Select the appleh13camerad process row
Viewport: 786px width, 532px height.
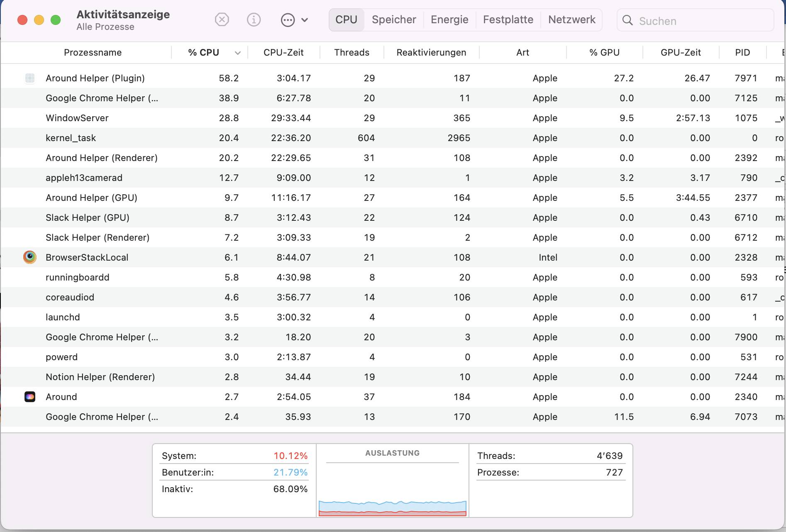(393, 178)
